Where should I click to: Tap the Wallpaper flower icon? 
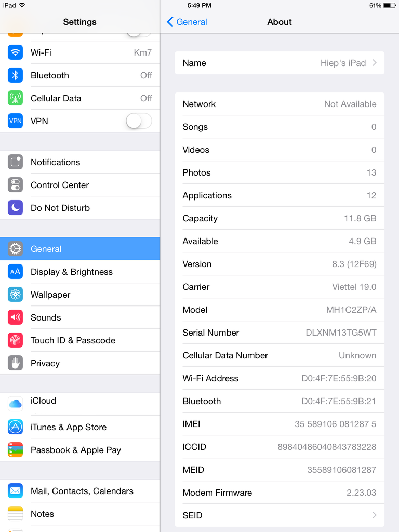15,295
